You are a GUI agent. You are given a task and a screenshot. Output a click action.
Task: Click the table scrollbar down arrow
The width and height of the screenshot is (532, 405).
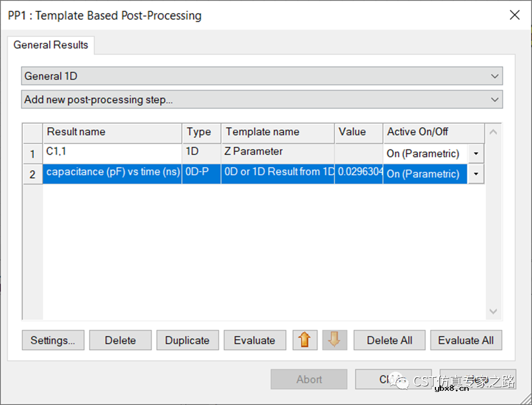point(493,311)
